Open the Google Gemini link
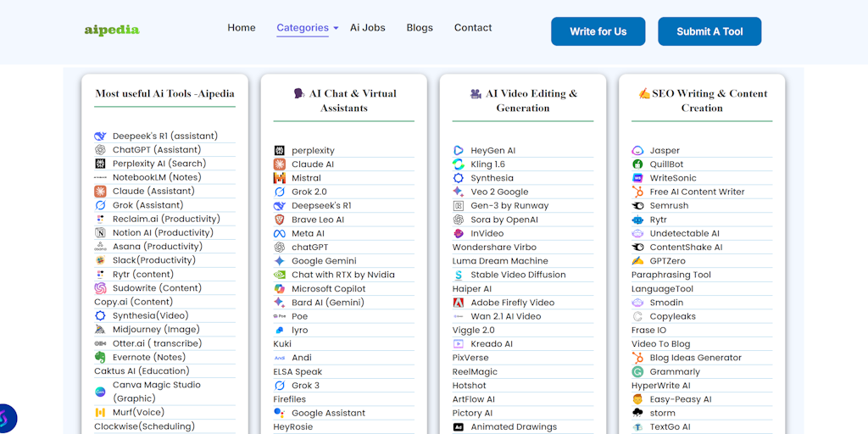The image size is (868, 434). point(324,261)
